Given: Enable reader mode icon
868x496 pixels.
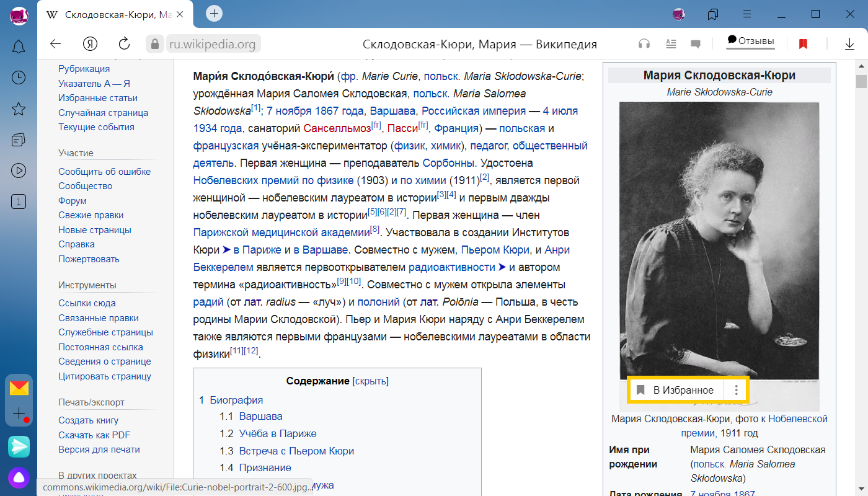Looking at the screenshot, I should [x=670, y=44].
